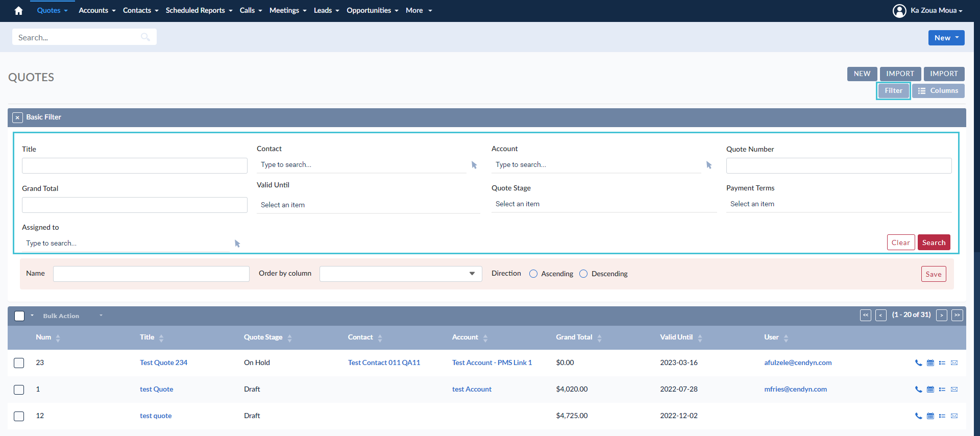Close the Basic Filter panel

[x=17, y=117]
